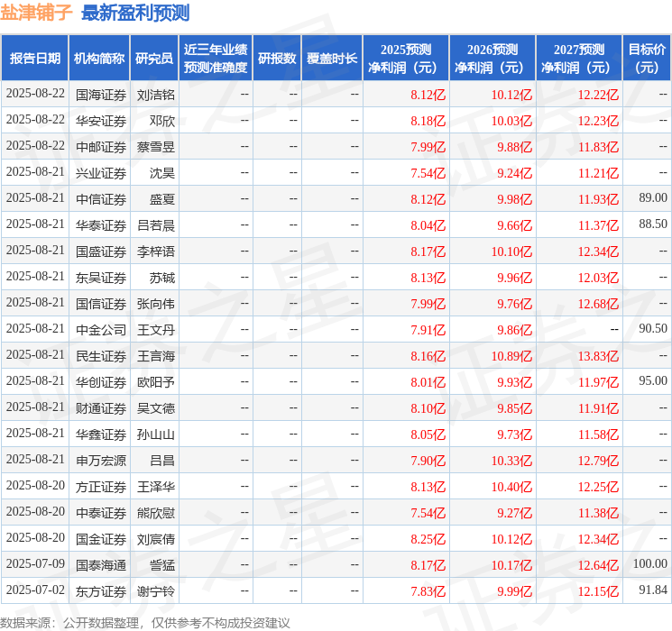Viewport: 672px width, 631px height.
Task: Select the 2025-07-09 report date cell
Action: point(35,564)
